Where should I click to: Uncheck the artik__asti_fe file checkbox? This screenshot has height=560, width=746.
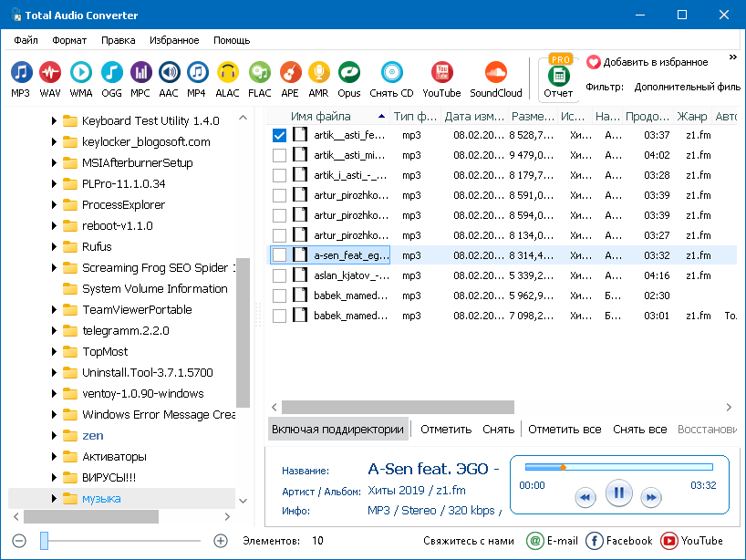point(279,135)
